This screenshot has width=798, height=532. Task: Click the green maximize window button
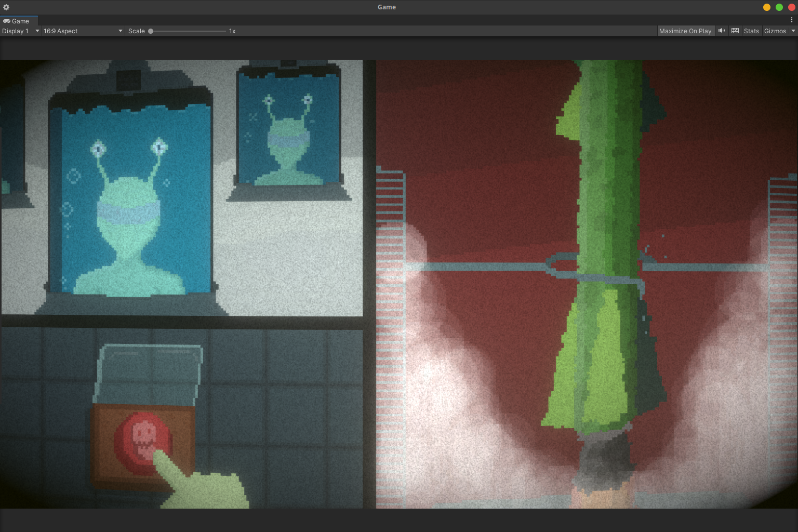click(779, 7)
